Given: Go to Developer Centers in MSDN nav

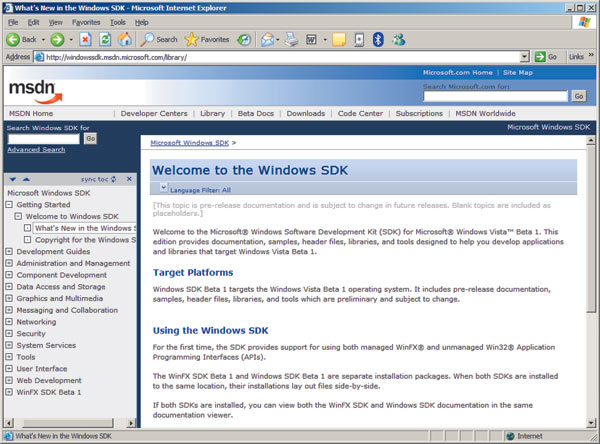Looking at the screenshot, I should [154, 113].
